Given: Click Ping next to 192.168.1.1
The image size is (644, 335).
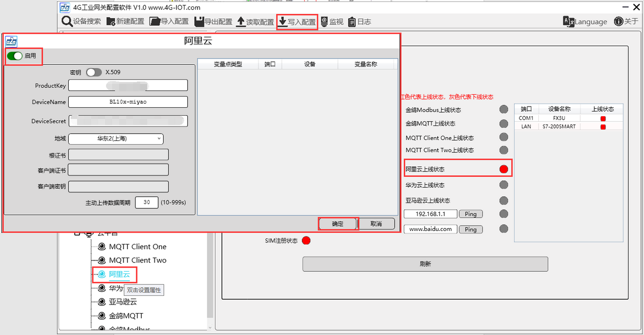Looking at the screenshot, I should click(471, 214).
